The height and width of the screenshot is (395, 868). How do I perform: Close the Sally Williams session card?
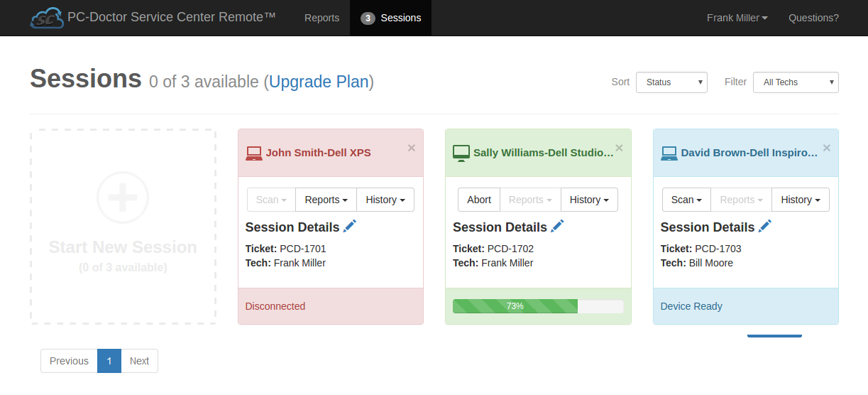pyautogui.click(x=619, y=148)
